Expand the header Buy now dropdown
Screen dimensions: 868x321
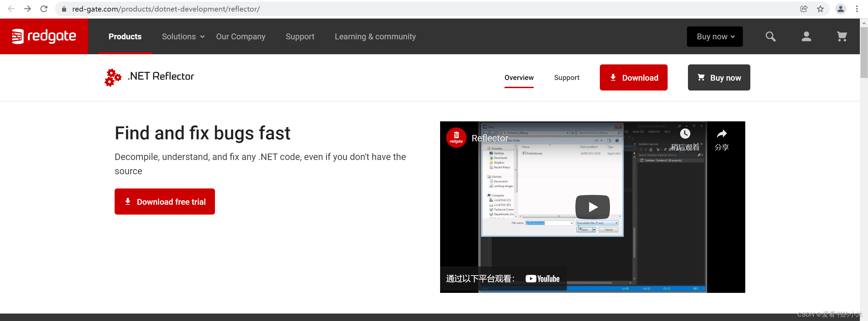tap(715, 37)
